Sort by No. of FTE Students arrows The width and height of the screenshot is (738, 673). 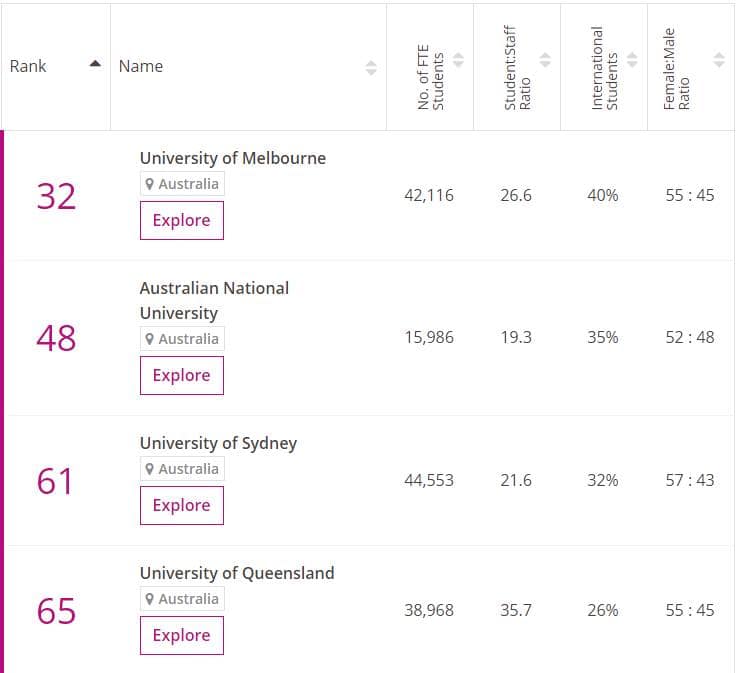coord(458,60)
